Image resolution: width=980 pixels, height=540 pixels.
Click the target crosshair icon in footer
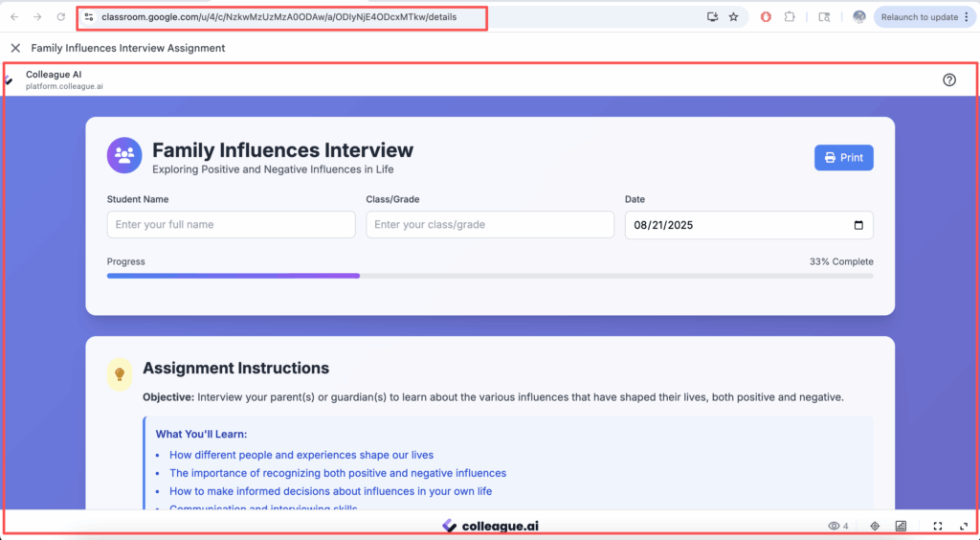[x=875, y=526]
